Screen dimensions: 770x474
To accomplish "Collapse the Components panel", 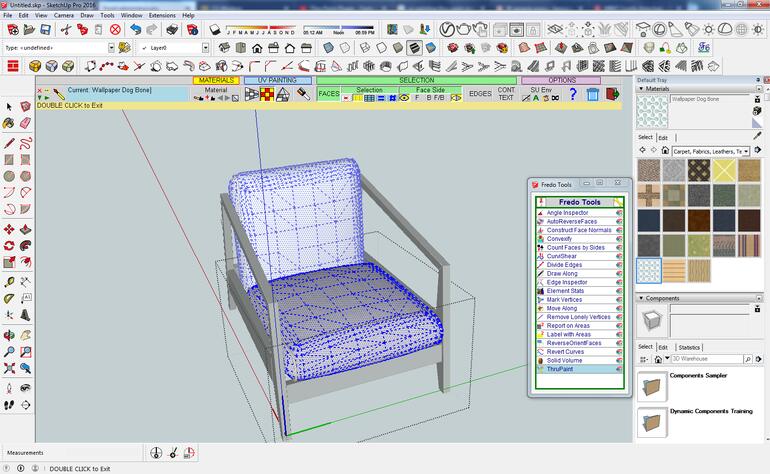I will [x=641, y=298].
